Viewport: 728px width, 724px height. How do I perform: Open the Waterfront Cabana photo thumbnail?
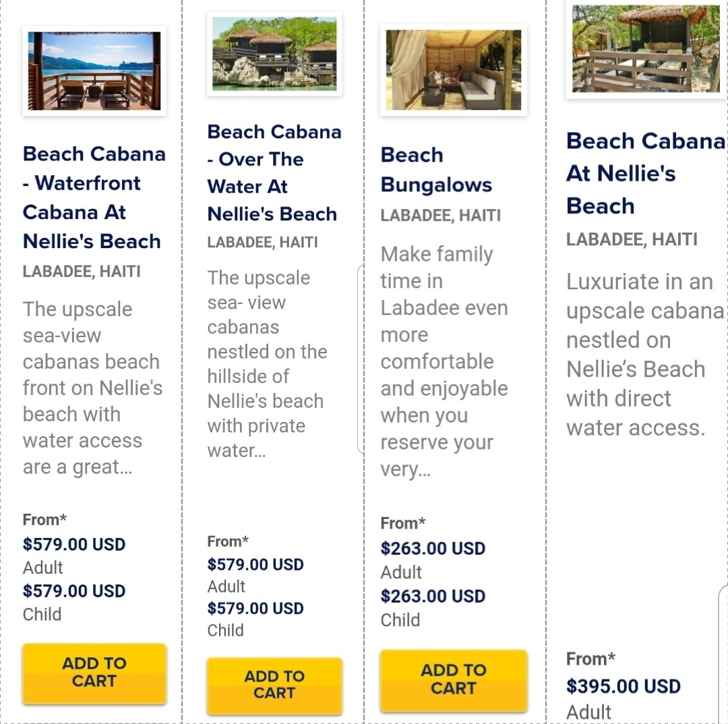point(94,71)
